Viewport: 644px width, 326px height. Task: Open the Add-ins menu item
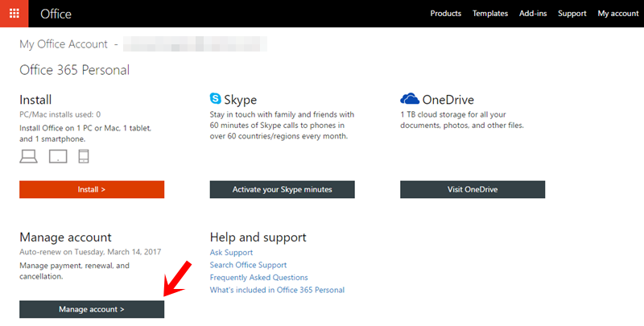coord(533,14)
